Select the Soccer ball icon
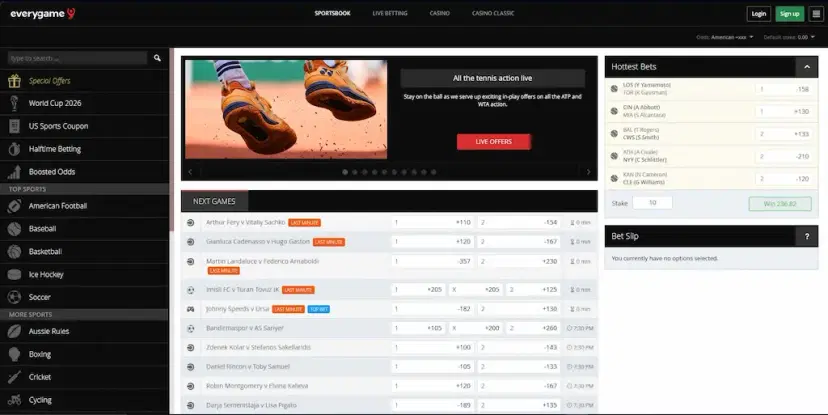Image resolution: width=828 pixels, height=415 pixels. point(14,297)
